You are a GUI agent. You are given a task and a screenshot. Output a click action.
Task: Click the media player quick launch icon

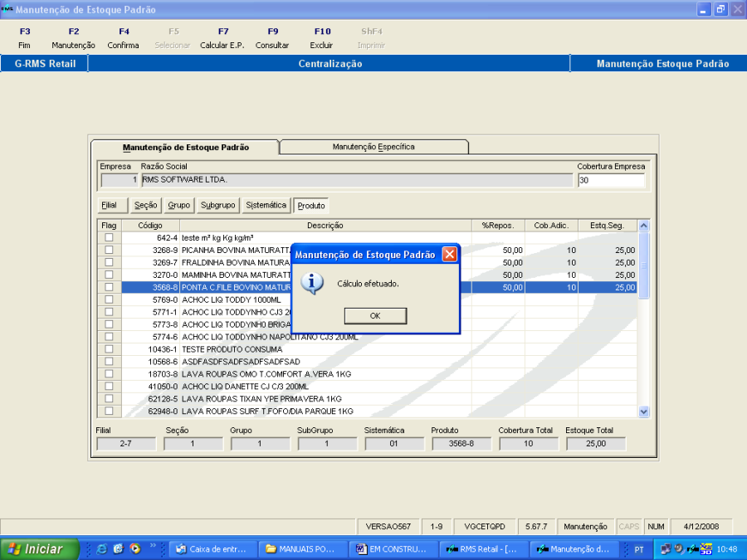[x=135, y=549]
